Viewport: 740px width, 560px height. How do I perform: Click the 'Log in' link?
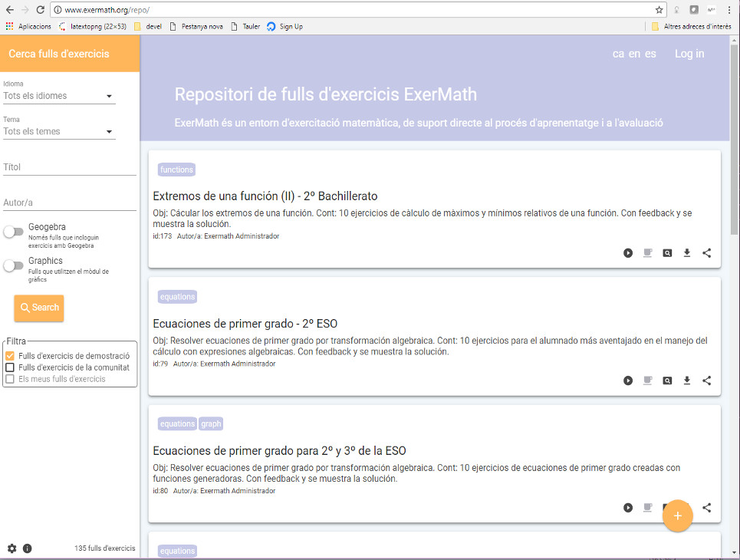coord(689,54)
